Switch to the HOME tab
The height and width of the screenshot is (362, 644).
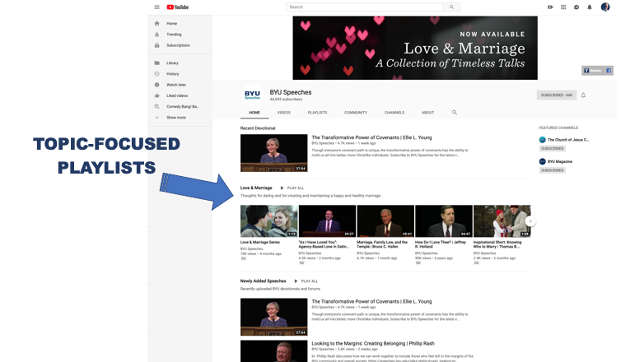tap(254, 113)
